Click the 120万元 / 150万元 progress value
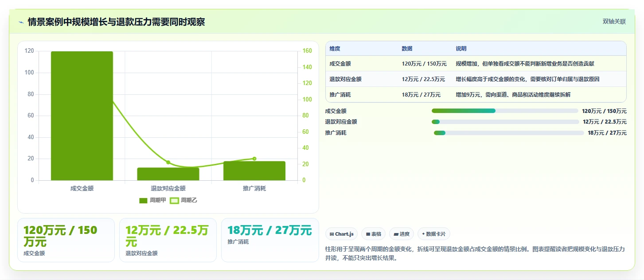 click(604, 111)
